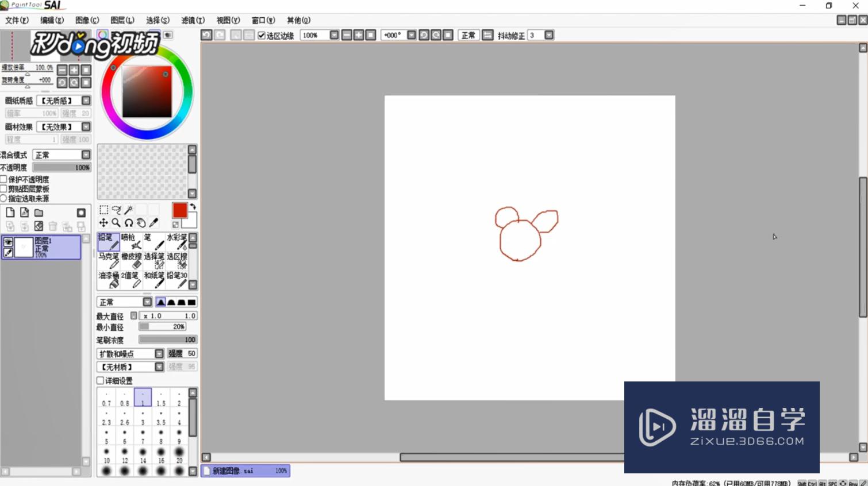This screenshot has width=868, height=486.
Task: Select the 和纸笔 paper brush tool
Action: tap(154, 280)
